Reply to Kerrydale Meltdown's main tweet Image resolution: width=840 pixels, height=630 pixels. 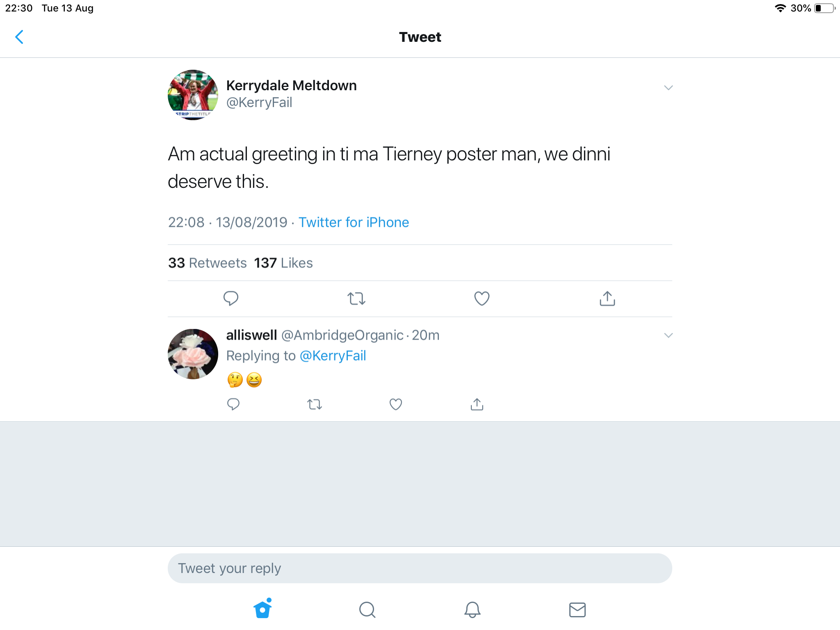click(231, 298)
